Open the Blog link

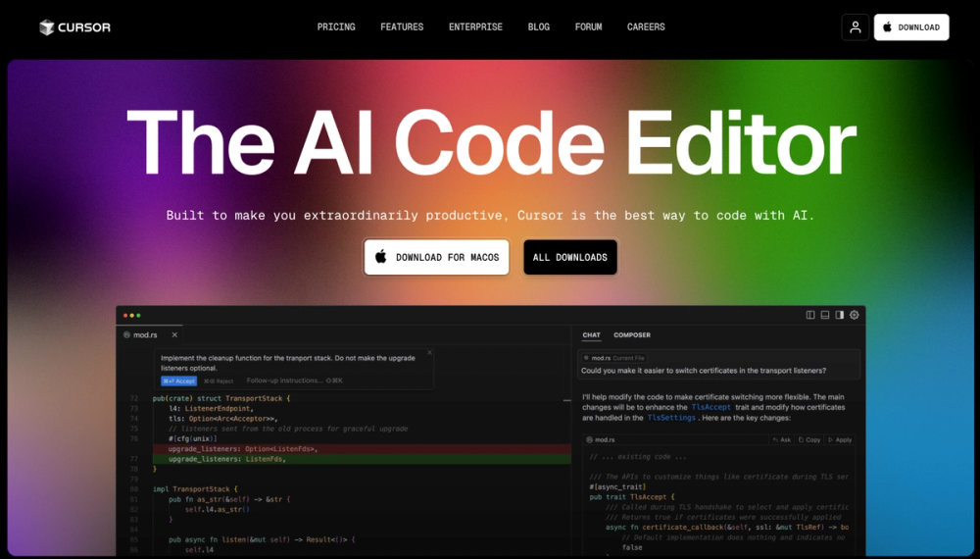(x=539, y=26)
